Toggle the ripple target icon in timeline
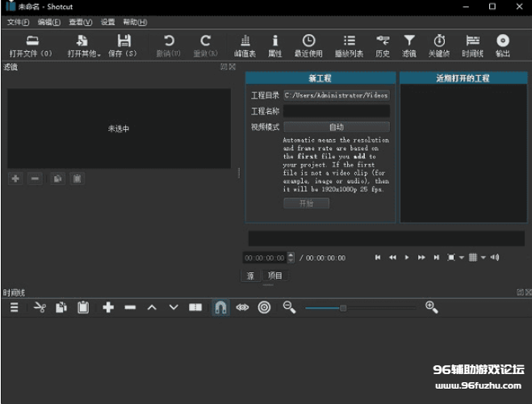 pos(264,307)
